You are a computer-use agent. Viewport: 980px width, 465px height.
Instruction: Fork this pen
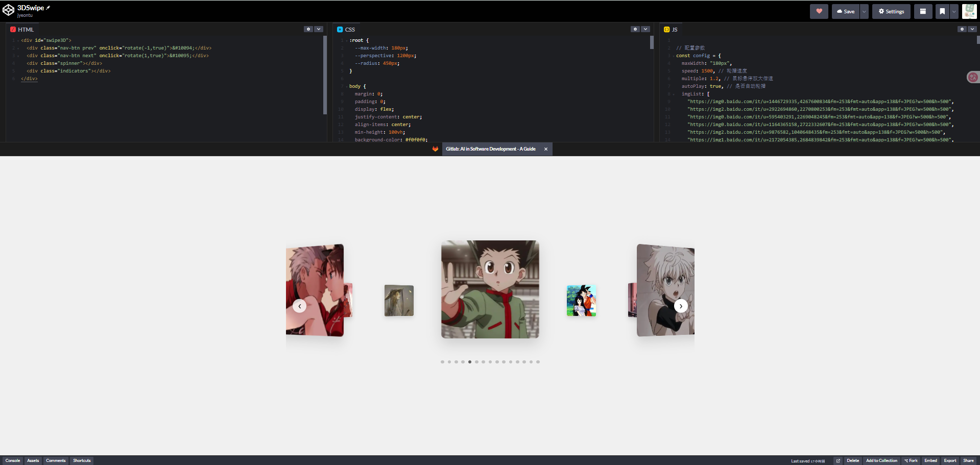click(x=911, y=460)
